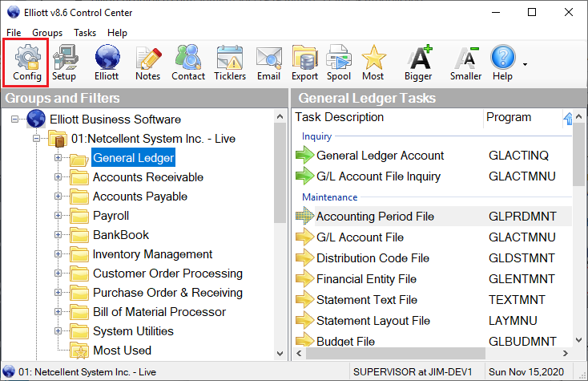This screenshot has width=588, height=381.
Task: Click the task list horizontal scrollbar
Action: tap(395, 353)
